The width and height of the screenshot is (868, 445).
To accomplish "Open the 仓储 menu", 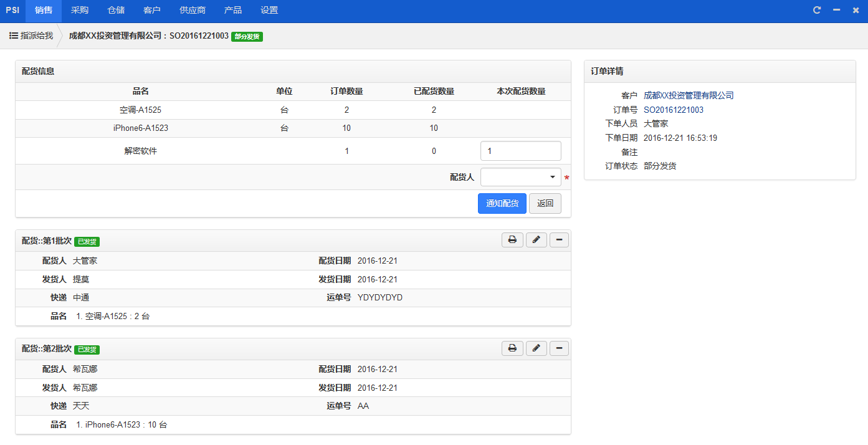I will 116,11.
